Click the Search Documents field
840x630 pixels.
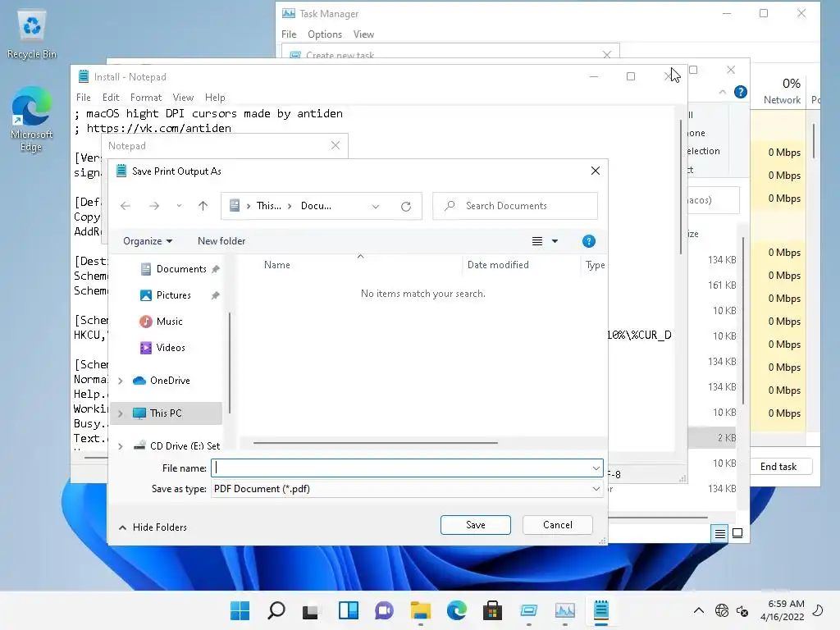(515, 206)
